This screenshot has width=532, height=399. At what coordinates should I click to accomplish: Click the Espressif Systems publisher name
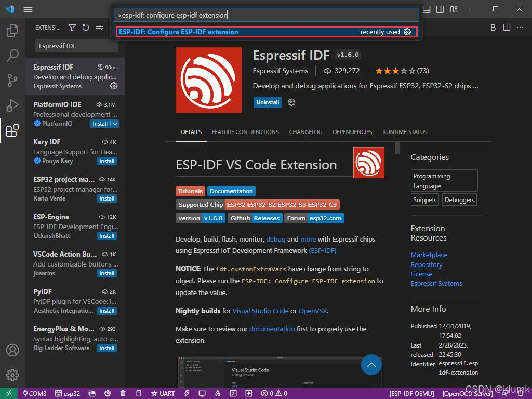point(281,71)
